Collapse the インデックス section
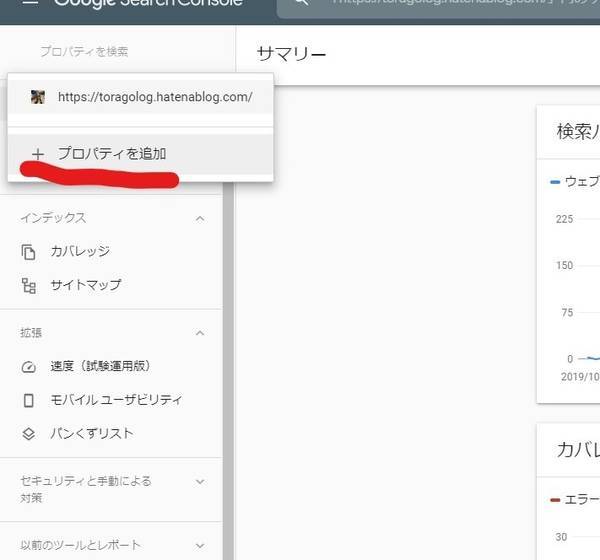 200,219
